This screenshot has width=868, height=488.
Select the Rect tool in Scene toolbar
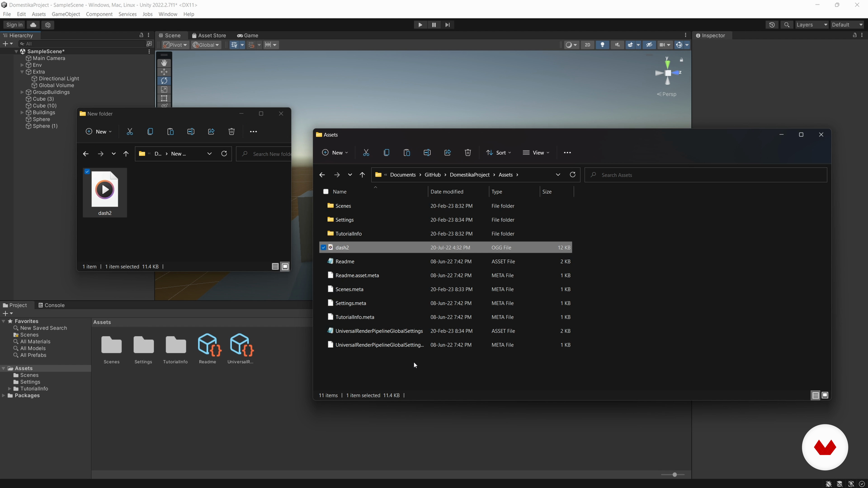click(164, 98)
